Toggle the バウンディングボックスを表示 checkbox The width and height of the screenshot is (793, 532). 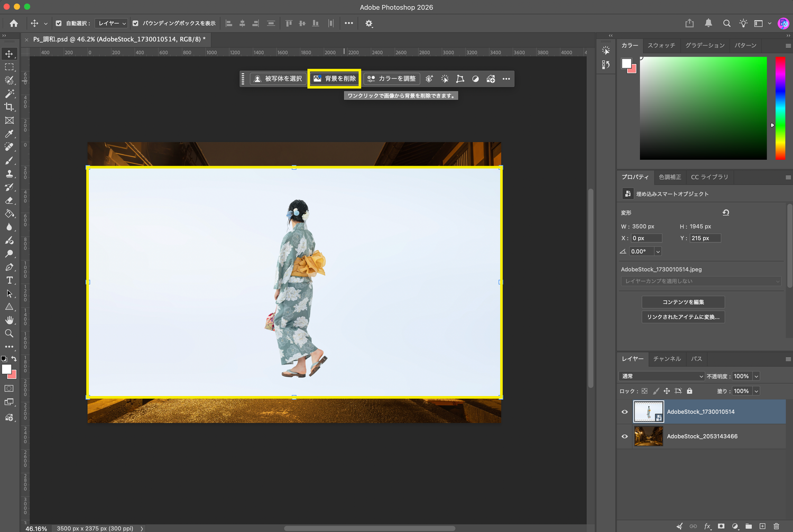[x=135, y=23]
